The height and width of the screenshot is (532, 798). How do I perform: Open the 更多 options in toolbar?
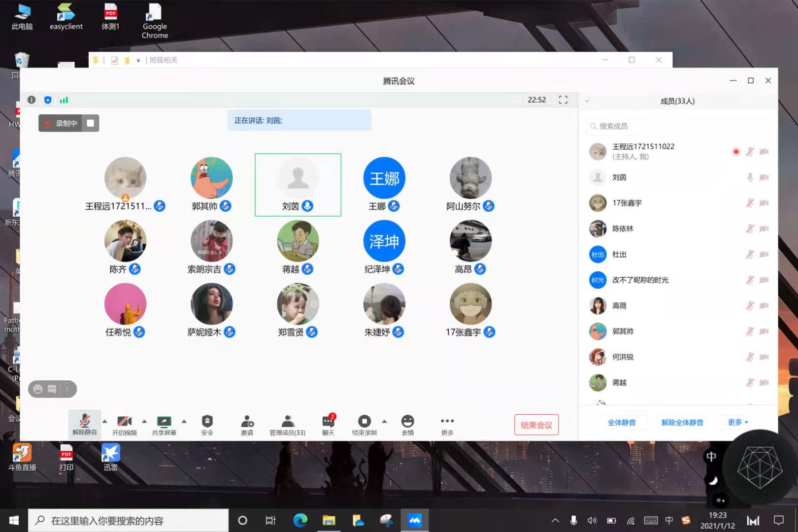click(447, 425)
